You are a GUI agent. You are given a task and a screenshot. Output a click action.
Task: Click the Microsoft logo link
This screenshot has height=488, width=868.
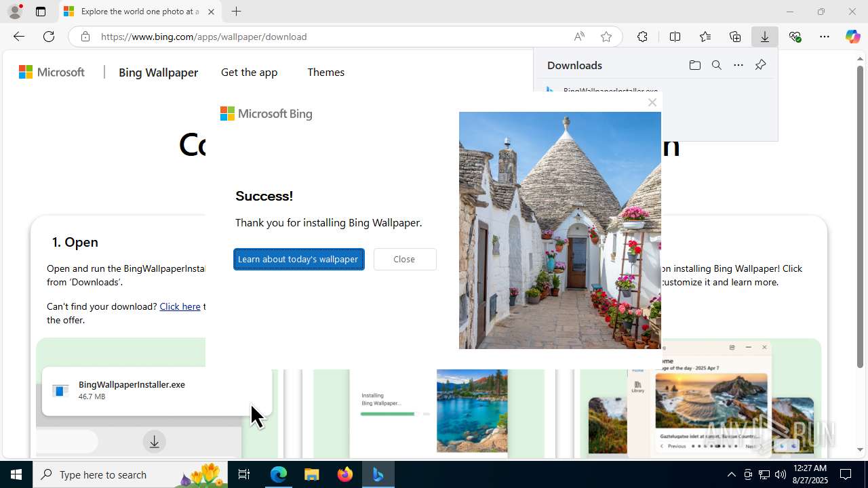point(52,72)
